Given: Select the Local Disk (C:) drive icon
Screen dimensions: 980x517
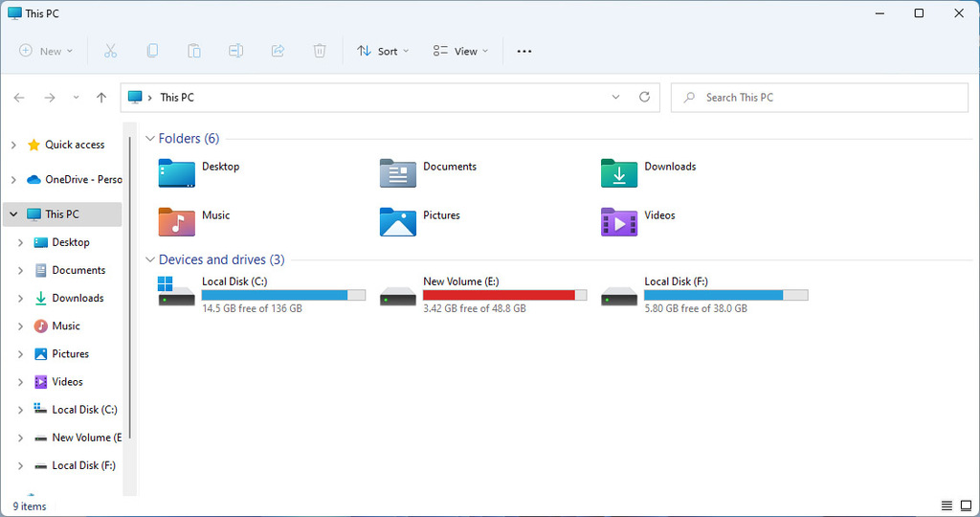Looking at the screenshot, I should tap(176, 291).
